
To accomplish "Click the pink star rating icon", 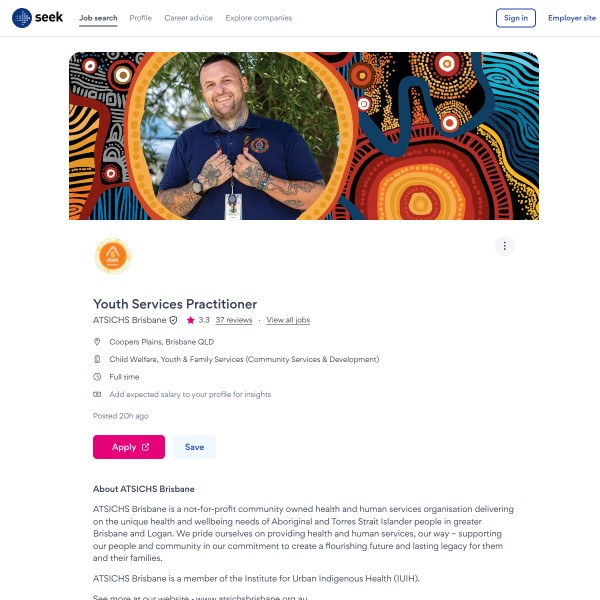I will click(190, 320).
